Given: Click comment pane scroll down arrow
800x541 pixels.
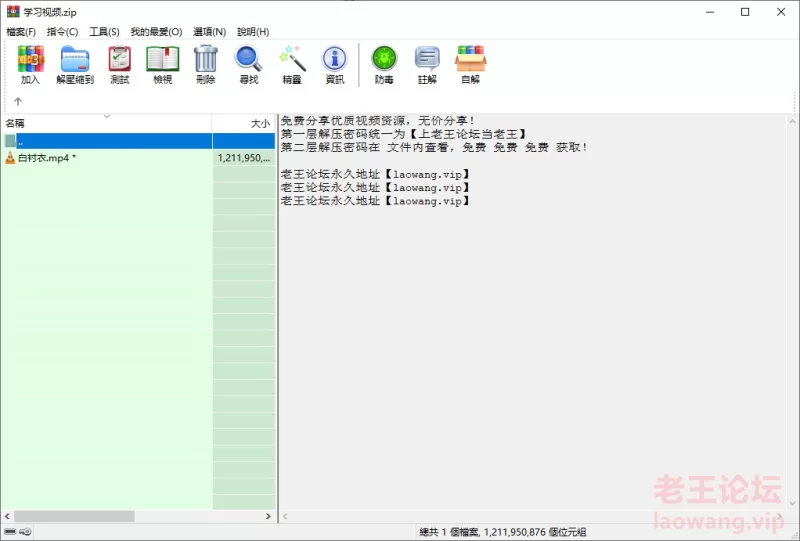Looking at the screenshot, I should 792,503.
